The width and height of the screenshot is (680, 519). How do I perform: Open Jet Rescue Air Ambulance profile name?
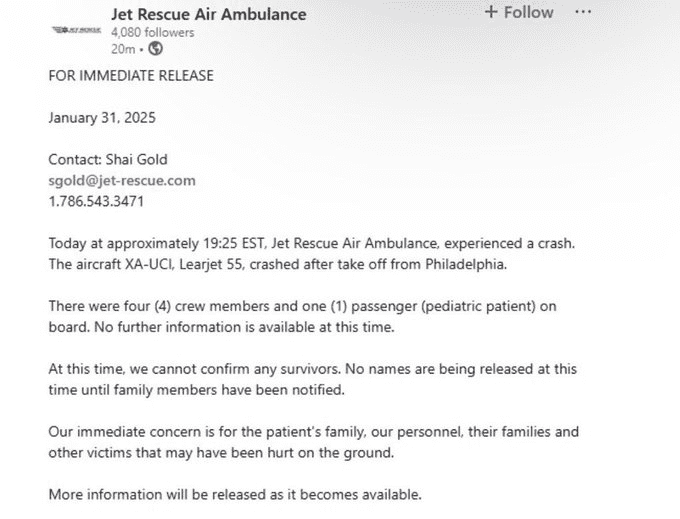[209, 14]
